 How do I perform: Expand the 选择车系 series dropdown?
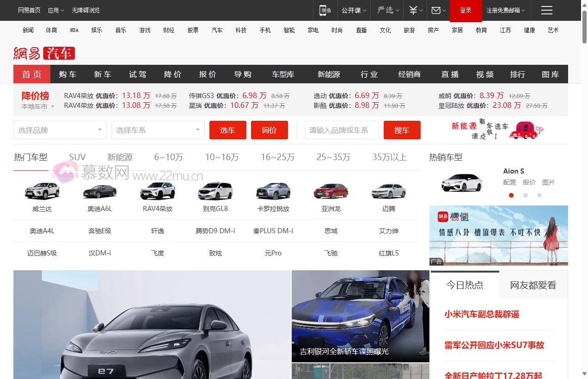click(158, 130)
